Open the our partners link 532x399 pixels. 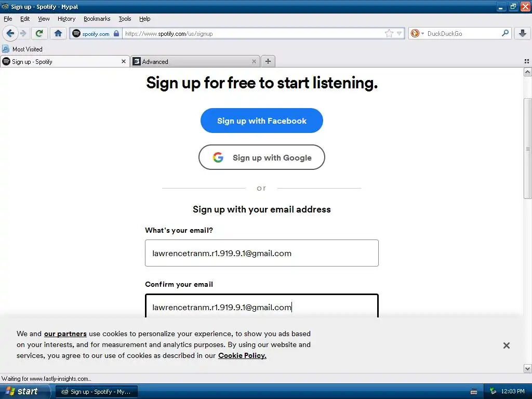point(65,334)
